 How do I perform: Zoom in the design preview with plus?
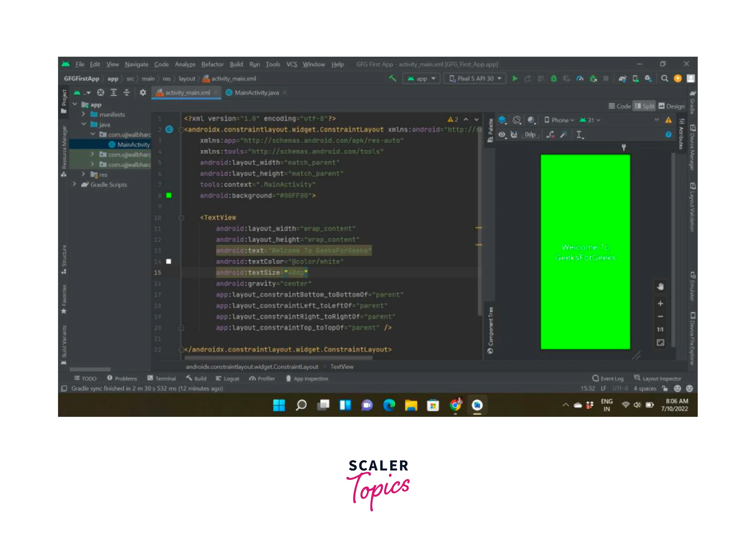pos(660,303)
